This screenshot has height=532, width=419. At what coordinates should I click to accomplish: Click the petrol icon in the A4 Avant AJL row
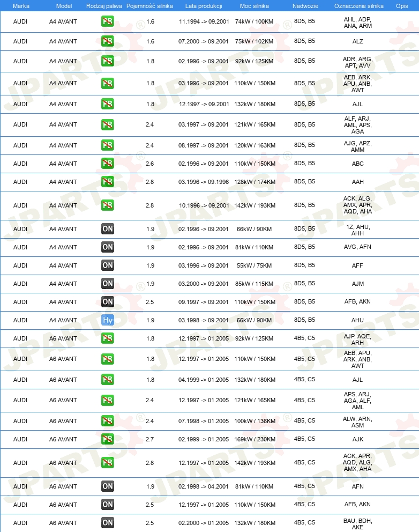click(108, 104)
